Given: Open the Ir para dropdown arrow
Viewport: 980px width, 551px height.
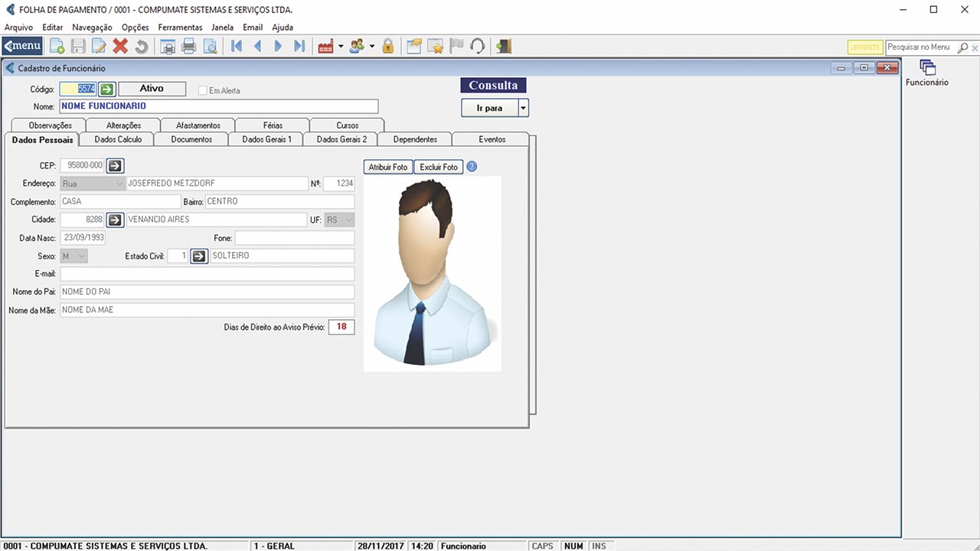Looking at the screenshot, I should 523,108.
